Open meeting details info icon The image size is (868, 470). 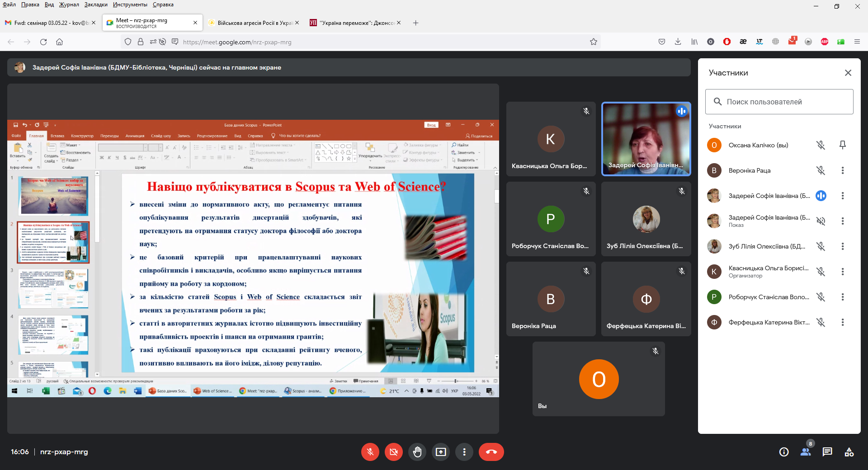(x=784, y=452)
